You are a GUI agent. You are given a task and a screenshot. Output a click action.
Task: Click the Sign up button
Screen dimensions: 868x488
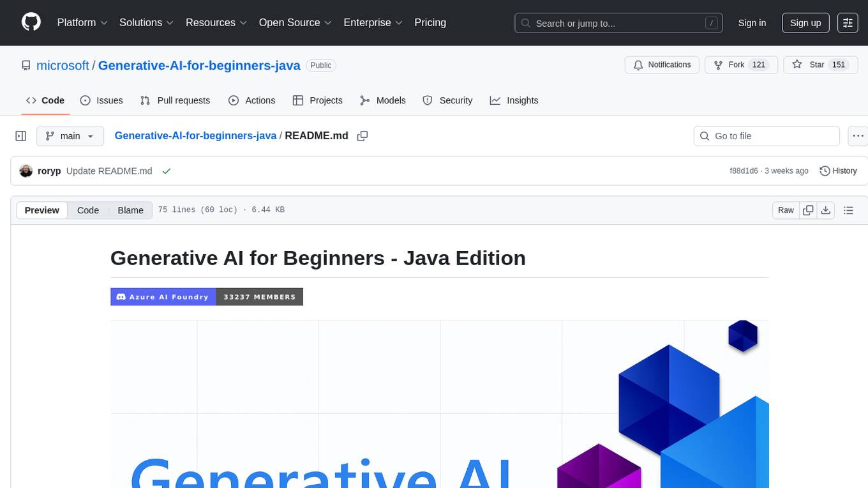[x=805, y=22]
